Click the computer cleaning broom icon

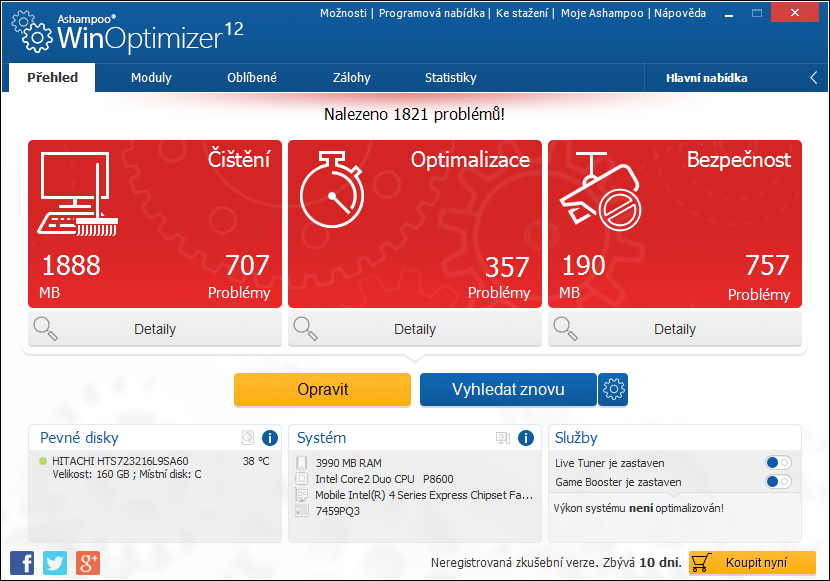77,193
